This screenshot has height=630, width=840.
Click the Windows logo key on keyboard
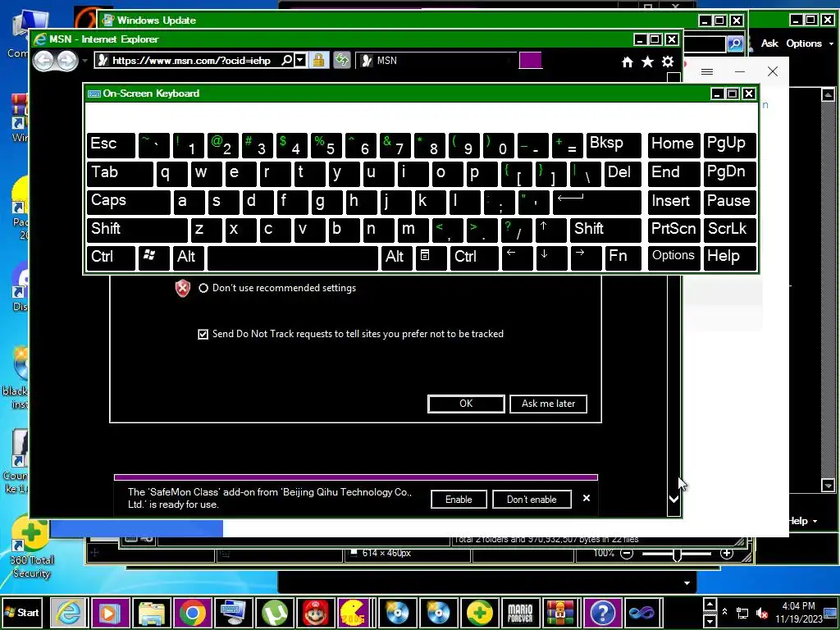153,258
